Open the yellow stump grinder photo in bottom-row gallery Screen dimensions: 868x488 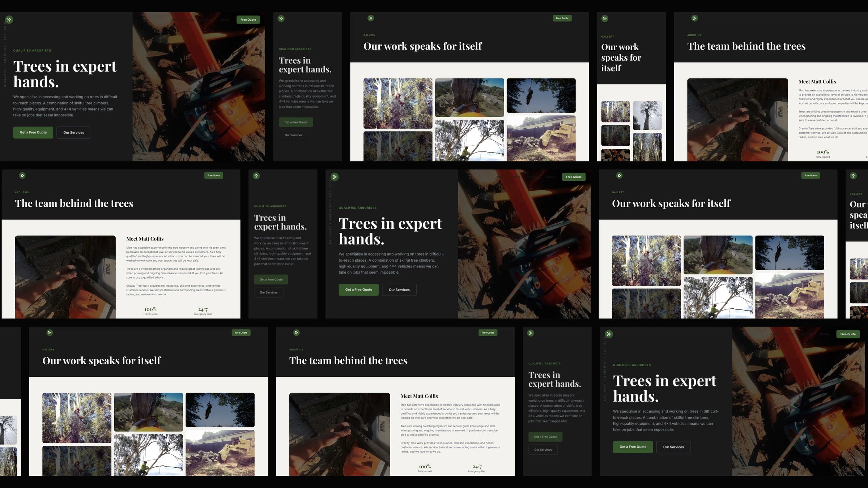(220, 453)
